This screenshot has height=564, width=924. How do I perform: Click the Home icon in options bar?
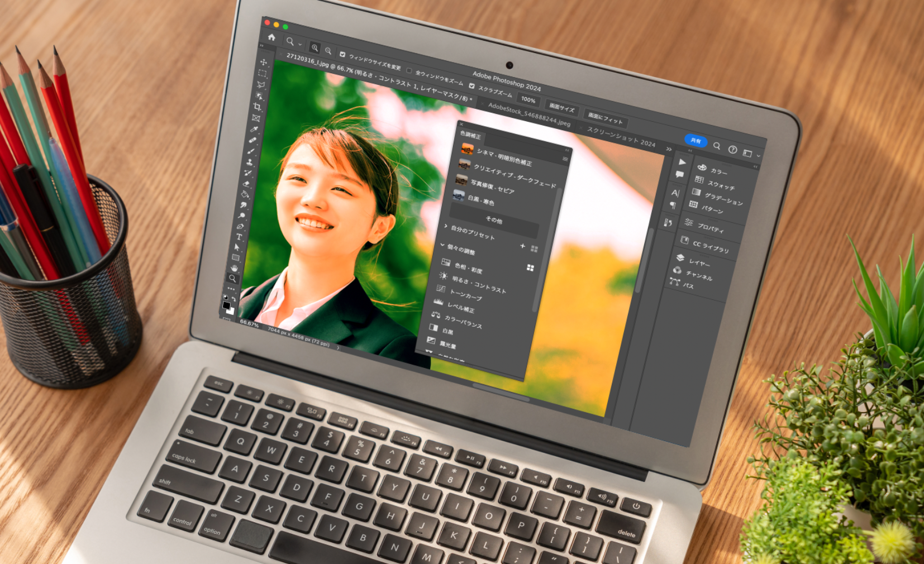(272, 37)
